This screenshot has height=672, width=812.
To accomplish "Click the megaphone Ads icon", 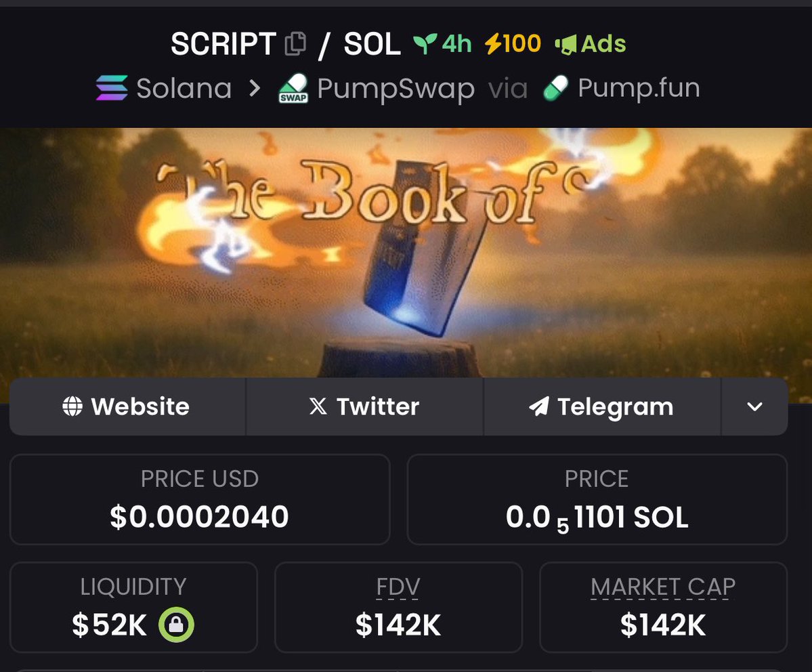I will [x=566, y=44].
